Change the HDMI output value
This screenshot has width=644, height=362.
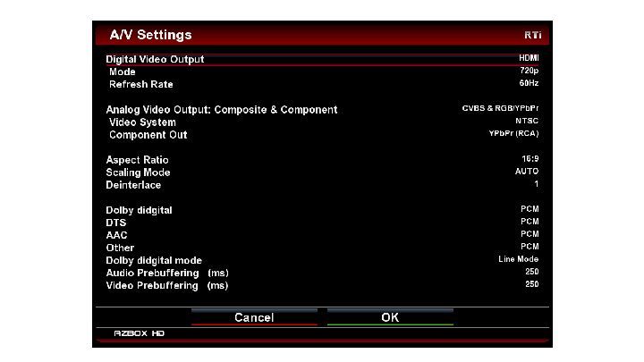pos(529,58)
